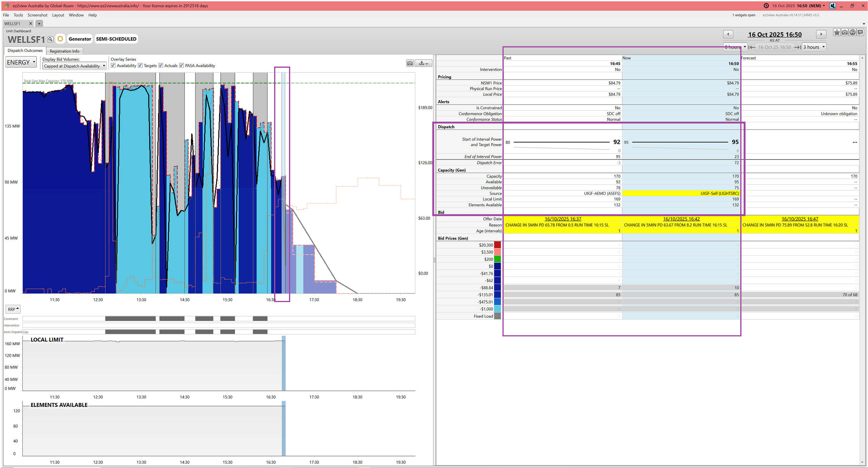Click the magnifier search icon beside WELLSF1

pyautogui.click(x=50, y=39)
